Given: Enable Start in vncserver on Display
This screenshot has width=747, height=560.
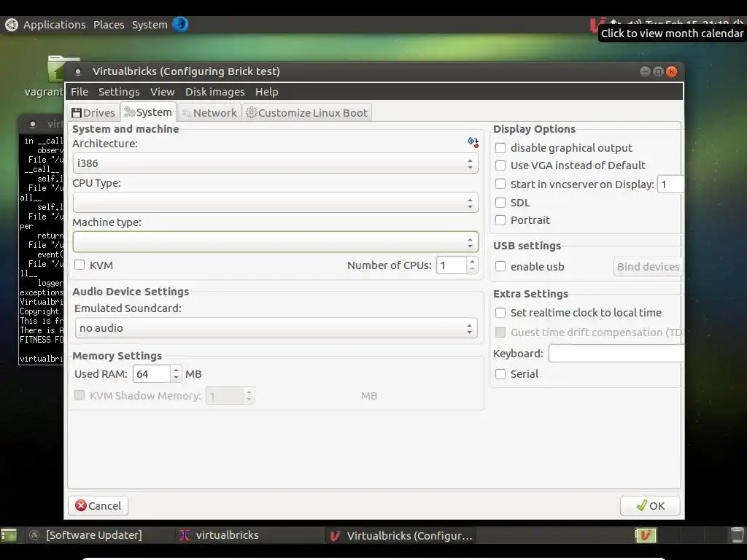Looking at the screenshot, I should point(500,184).
